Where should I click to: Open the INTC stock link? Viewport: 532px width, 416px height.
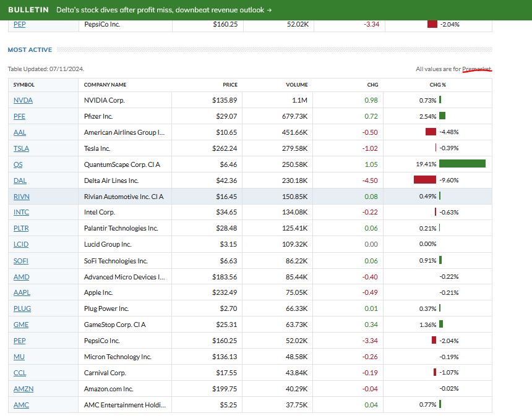[21, 213]
